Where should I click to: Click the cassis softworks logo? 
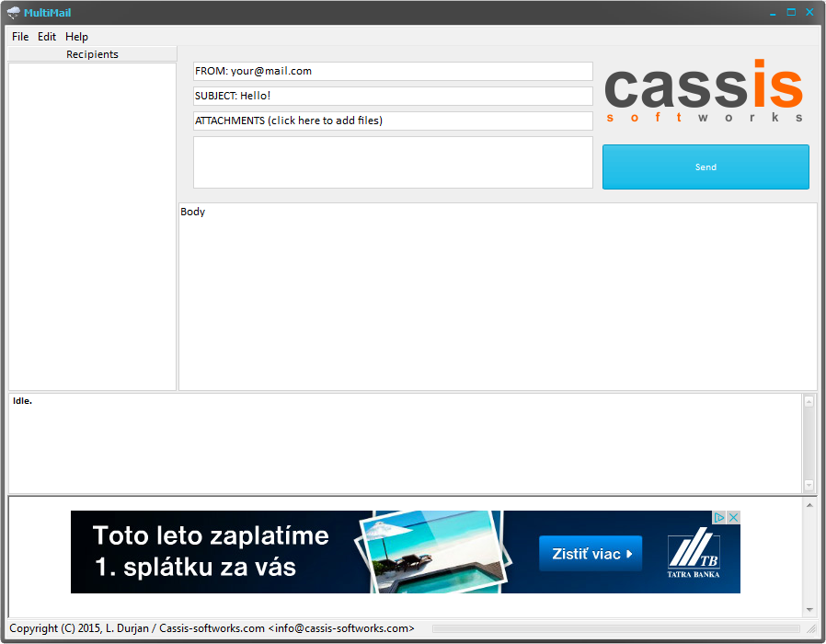(704, 92)
